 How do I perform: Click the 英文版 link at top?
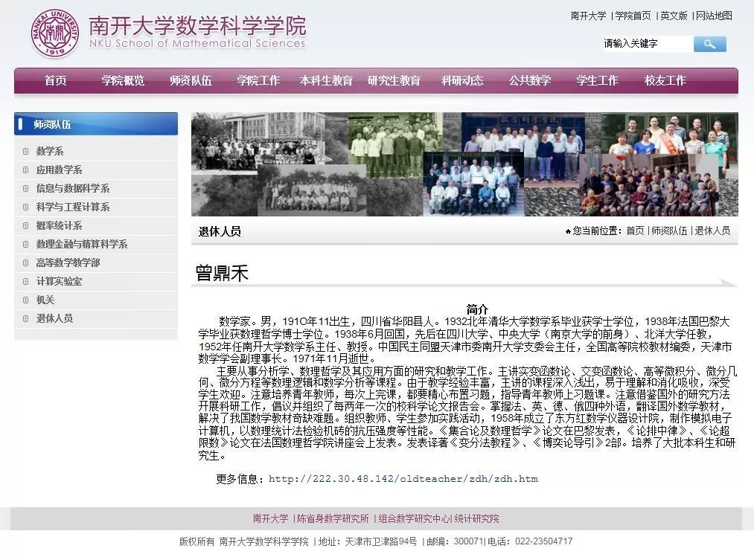pyautogui.click(x=674, y=16)
